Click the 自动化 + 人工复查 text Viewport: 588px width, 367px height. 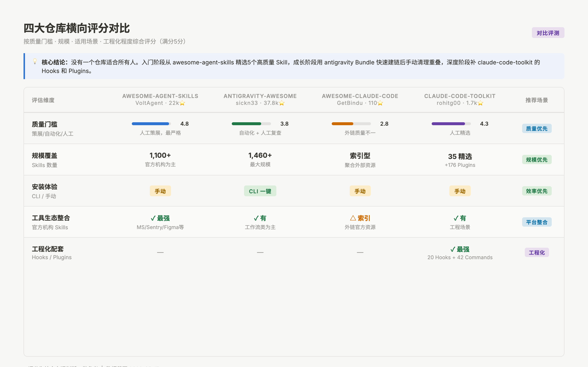[260, 133]
